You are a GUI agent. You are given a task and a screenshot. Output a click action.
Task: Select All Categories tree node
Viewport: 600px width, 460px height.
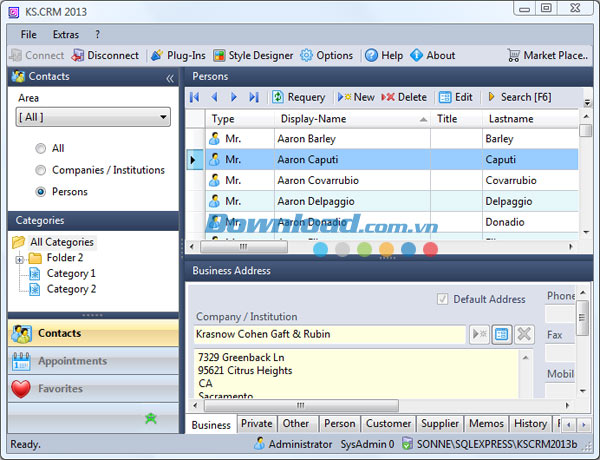point(62,242)
